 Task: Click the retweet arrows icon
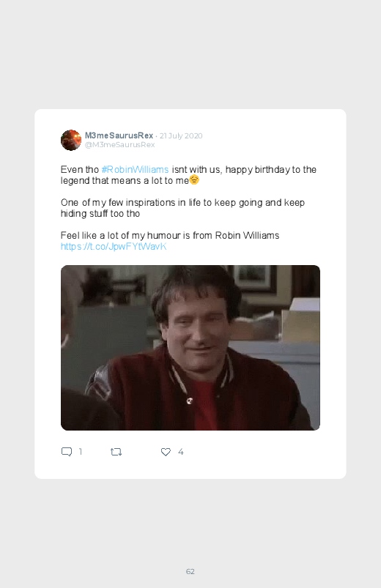pos(116,452)
